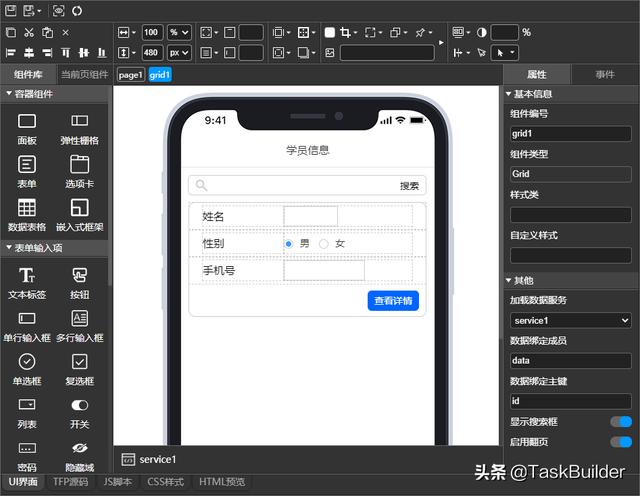Add a data table (数据表格) component
The width and height of the screenshot is (640, 496).
coord(27,215)
